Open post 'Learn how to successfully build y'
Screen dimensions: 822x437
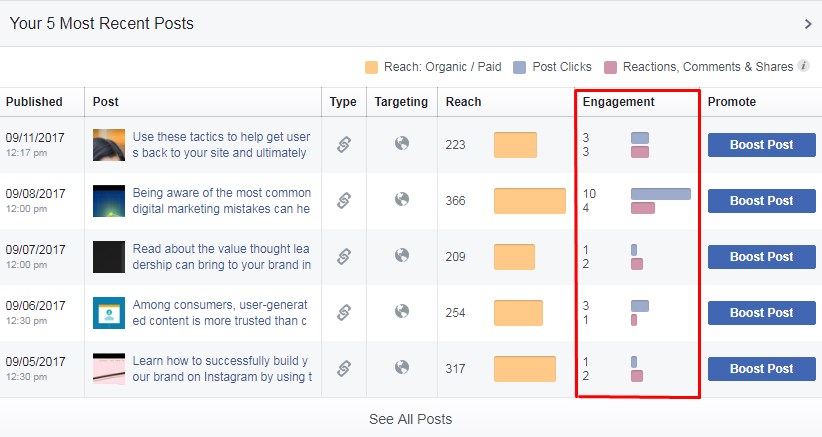222,369
